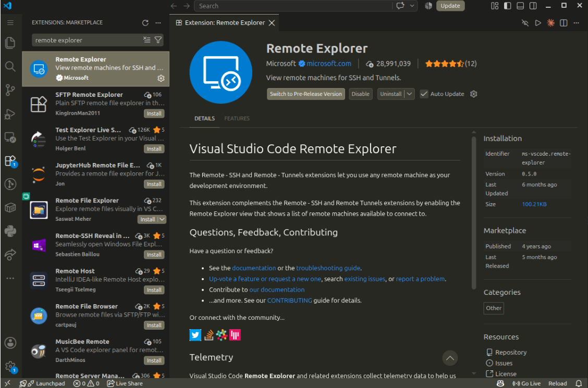The image size is (588, 388).
Task: Close the Extension: Remote Explorer tab
Action: tap(272, 23)
